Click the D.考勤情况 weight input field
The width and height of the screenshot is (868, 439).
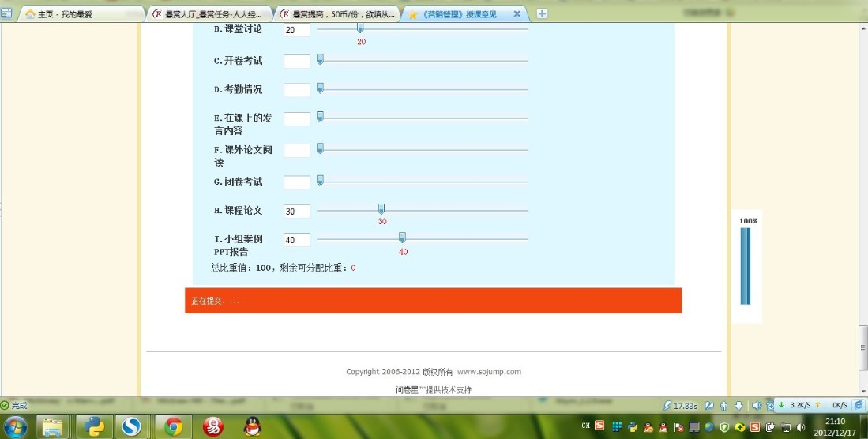point(297,90)
